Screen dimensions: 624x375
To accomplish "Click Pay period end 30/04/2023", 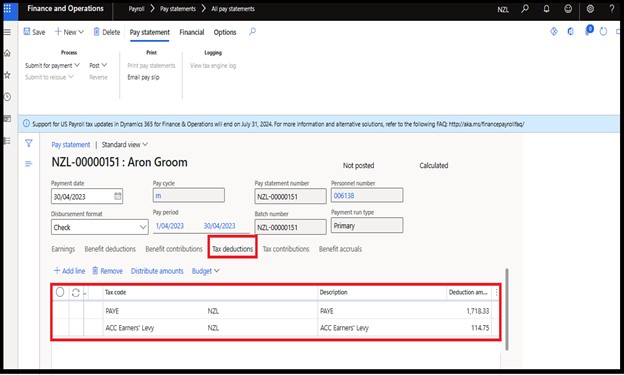I will coord(219,226).
